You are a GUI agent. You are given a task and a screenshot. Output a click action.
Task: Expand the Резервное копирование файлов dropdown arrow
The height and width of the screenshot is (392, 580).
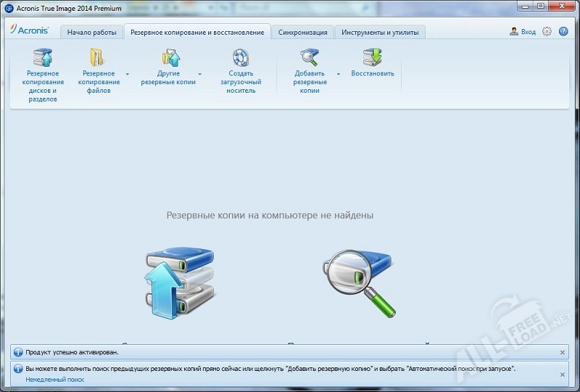(x=128, y=74)
